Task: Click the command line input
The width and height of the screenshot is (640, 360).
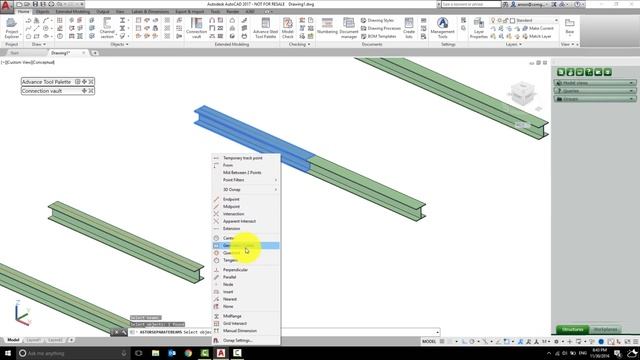Action: tap(284, 332)
